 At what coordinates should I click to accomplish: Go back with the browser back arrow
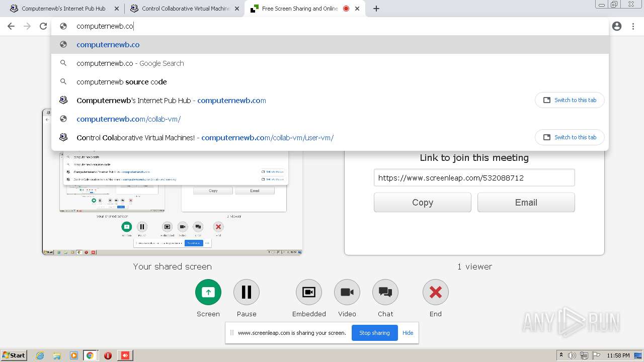point(11,26)
